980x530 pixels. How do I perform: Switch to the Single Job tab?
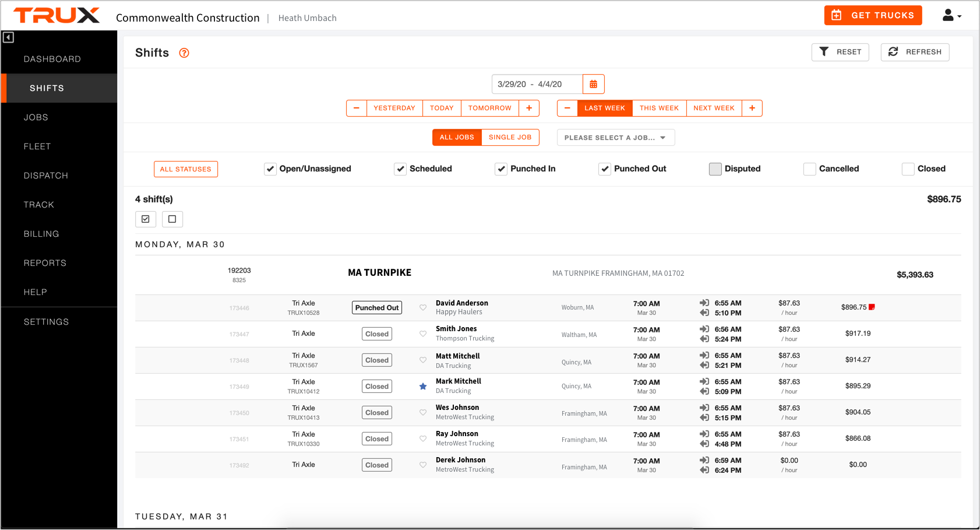(510, 138)
